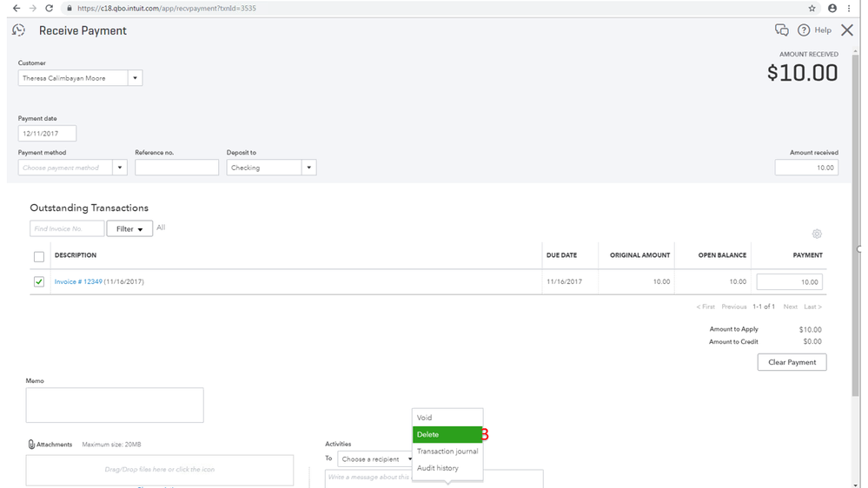Open the Choose a recipient dropdown
Viewport: 868px width, 488px height.
374,459
